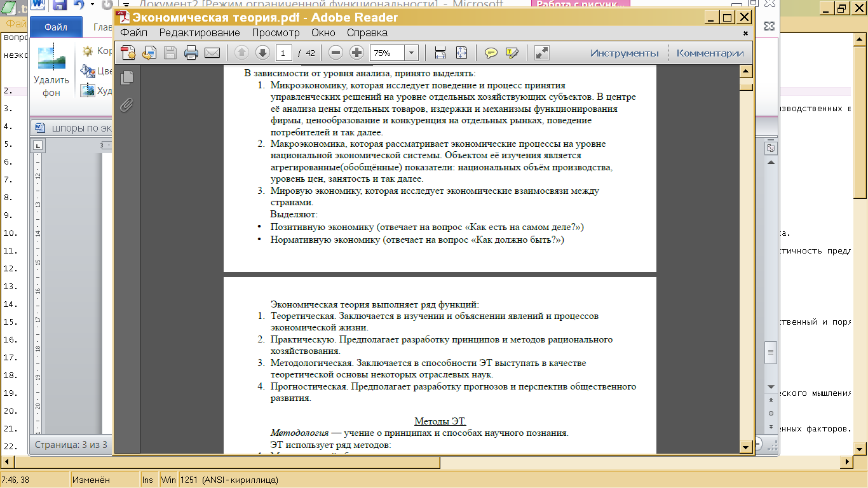
Task: Open Word quick access customize dropdown
Action: (x=125, y=6)
